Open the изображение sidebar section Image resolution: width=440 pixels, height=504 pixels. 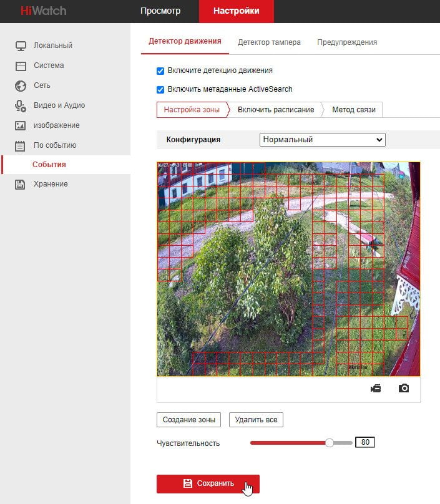(57, 125)
